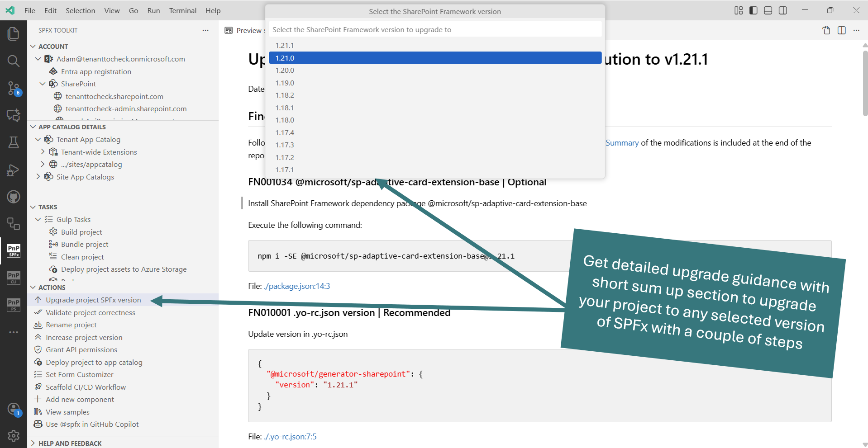Click Upgrade project SPFx version action
The height and width of the screenshot is (448, 868).
pyautogui.click(x=93, y=300)
